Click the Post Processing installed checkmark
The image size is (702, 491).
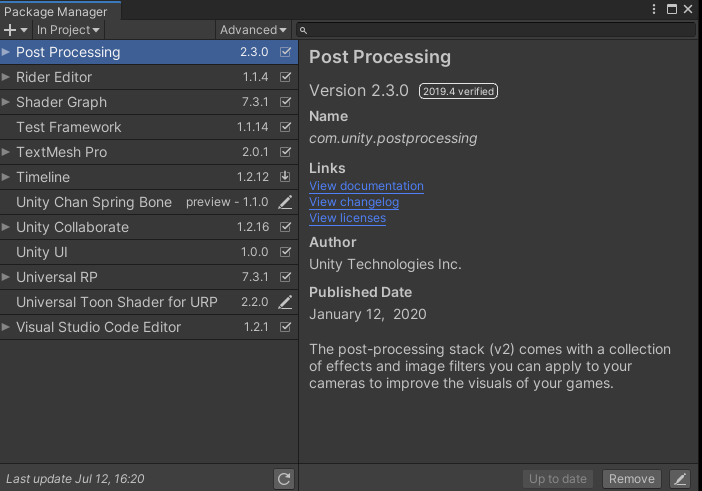click(x=285, y=52)
